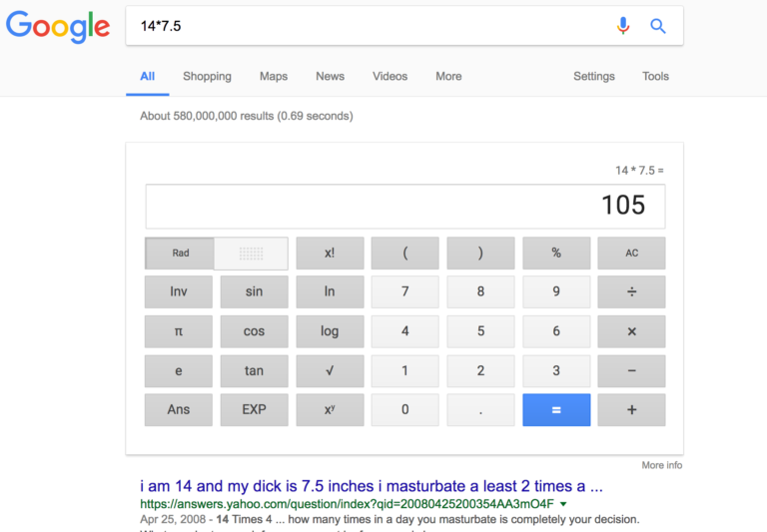The image size is (767, 532).
Task: Switch to the Shopping tab
Action: pos(207,76)
